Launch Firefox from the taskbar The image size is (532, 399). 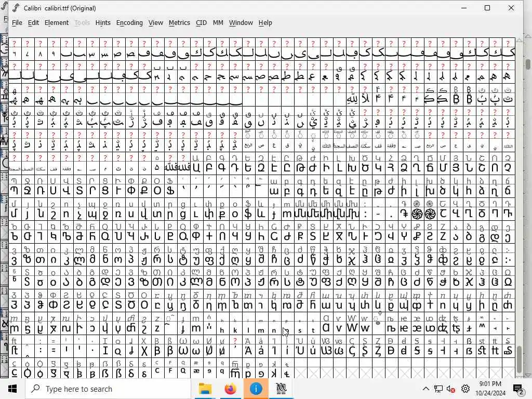230,389
